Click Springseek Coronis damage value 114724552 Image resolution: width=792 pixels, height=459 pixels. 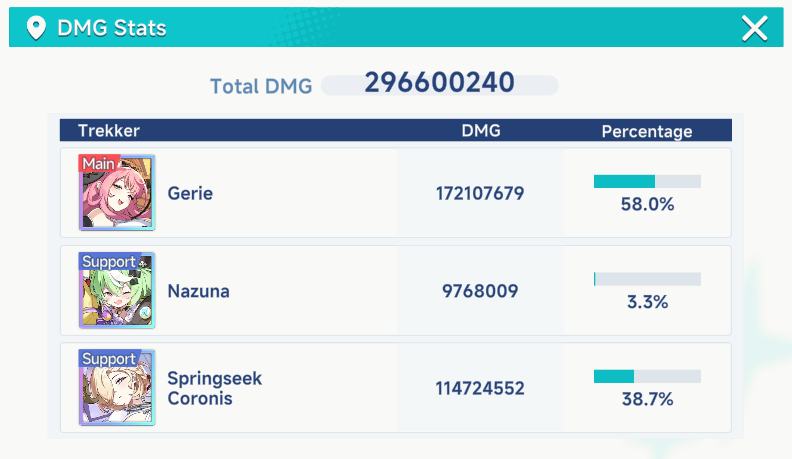(480, 389)
